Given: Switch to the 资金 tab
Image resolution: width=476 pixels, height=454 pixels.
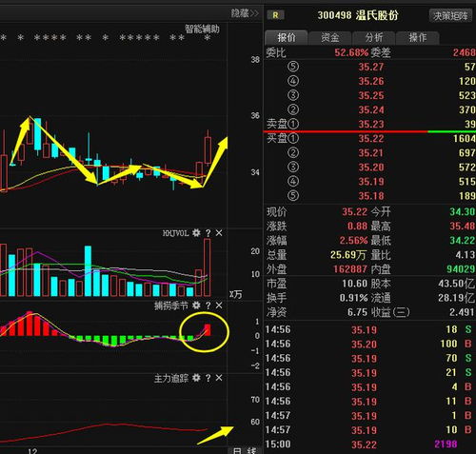Looking at the screenshot, I should pyautogui.click(x=329, y=38).
